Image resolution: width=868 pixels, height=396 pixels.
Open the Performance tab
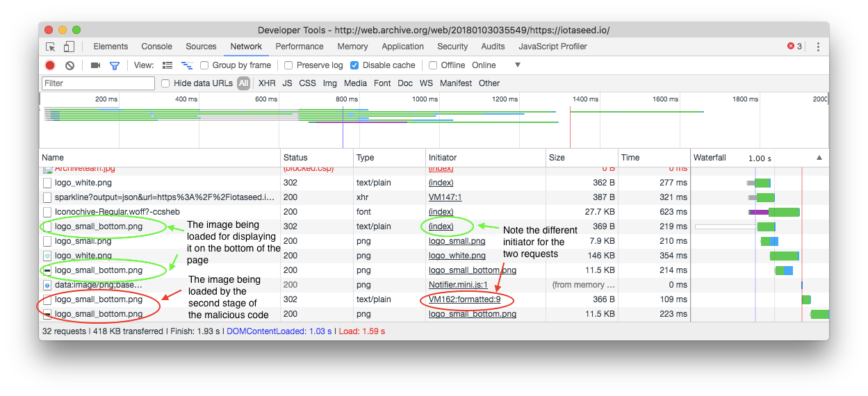click(x=300, y=47)
